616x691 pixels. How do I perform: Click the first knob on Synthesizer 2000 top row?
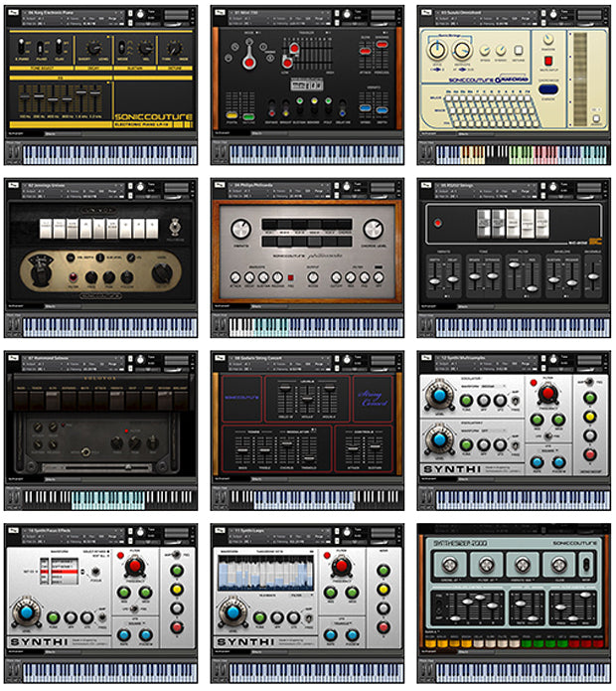(x=449, y=564)
